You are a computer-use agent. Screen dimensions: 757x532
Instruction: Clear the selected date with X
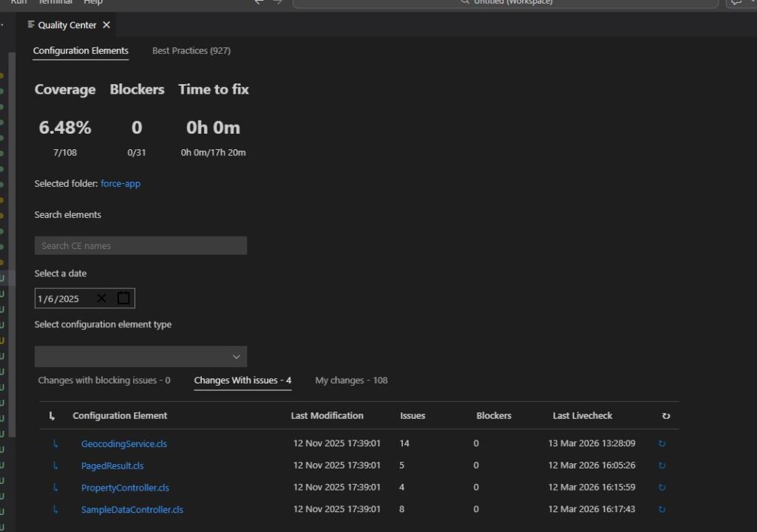pos(101,299)
